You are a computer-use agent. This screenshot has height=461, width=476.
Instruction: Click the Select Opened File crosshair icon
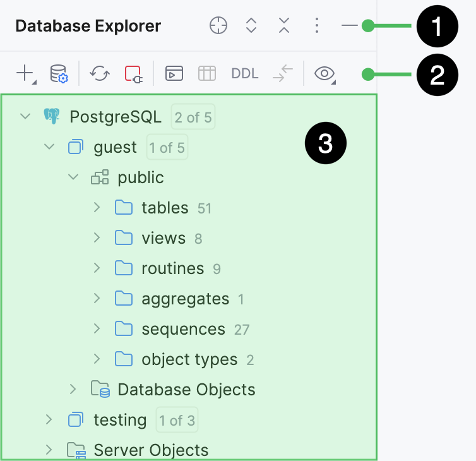(218, 26)
